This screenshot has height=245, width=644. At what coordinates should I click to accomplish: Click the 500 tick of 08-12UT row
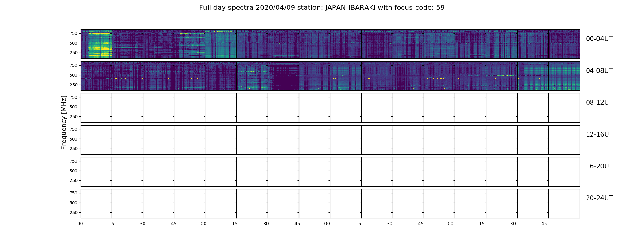74,107
